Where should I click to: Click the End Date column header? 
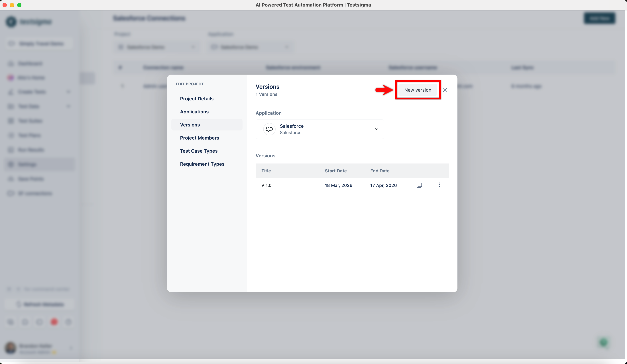click(x=380, y=171)
